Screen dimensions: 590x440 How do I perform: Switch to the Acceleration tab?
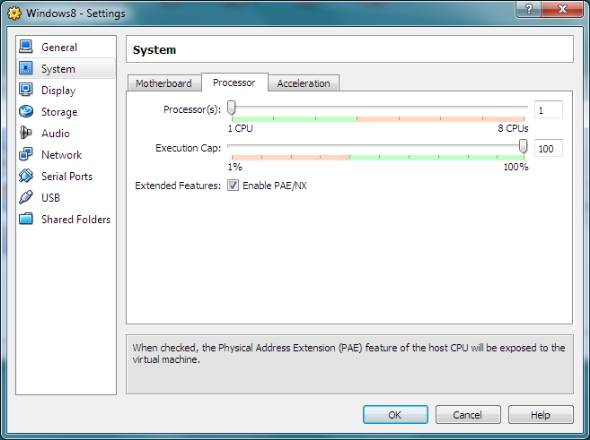click(x=304, y=83)
